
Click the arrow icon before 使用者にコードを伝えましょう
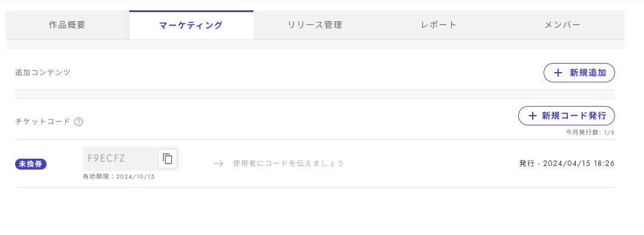(218, 164)
